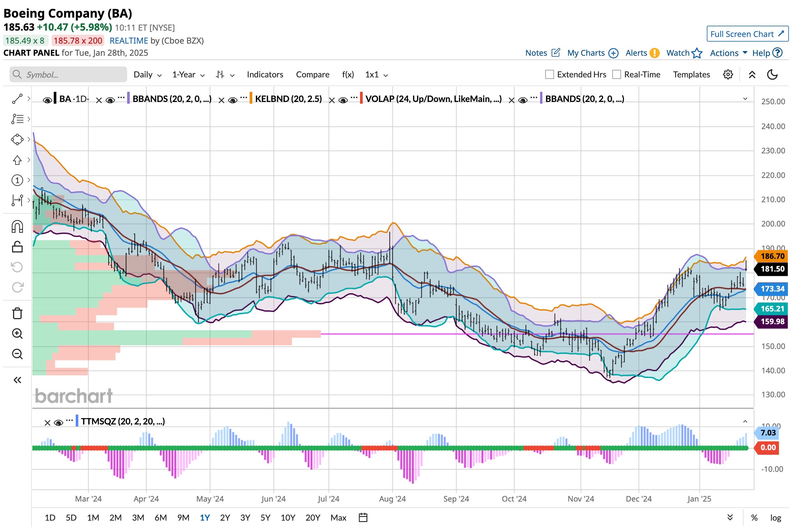The width and height of the screenshot is (812, 529).
Task: Click the blue TTMSQZ color swatch
Action: pos(77,421)
